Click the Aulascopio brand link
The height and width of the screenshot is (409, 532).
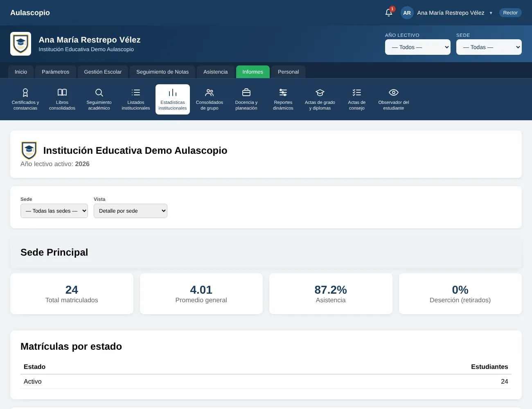coord(30,13)
